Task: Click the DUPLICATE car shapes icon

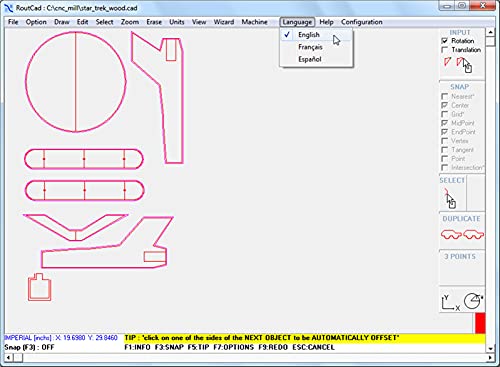Action: point(462,234)
